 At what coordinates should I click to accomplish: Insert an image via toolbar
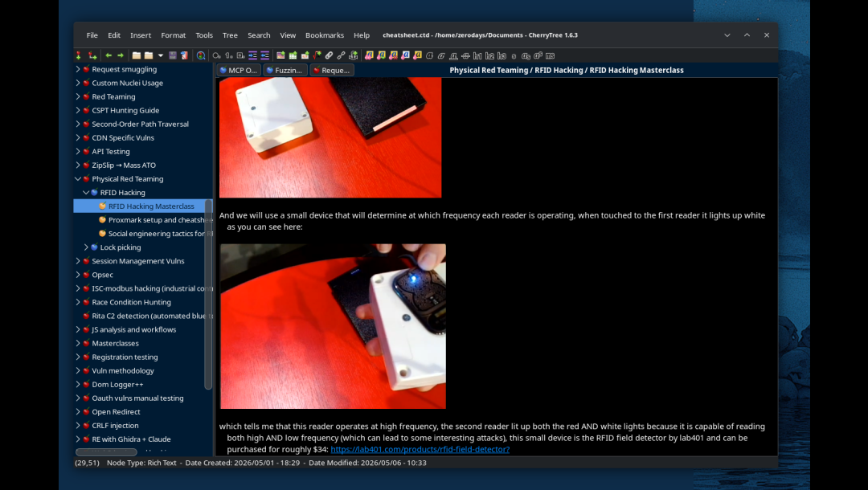coord(280,55)
